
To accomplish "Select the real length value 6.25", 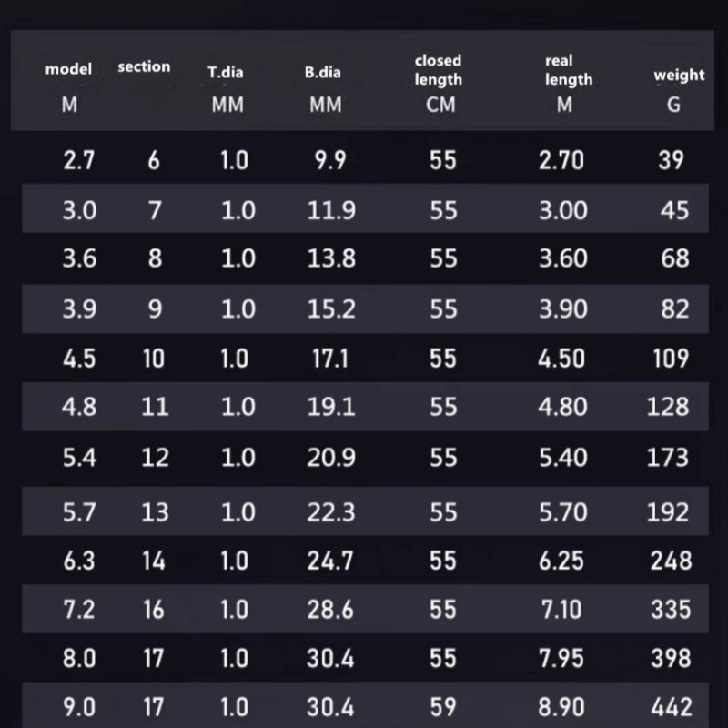I will [561, 561].
